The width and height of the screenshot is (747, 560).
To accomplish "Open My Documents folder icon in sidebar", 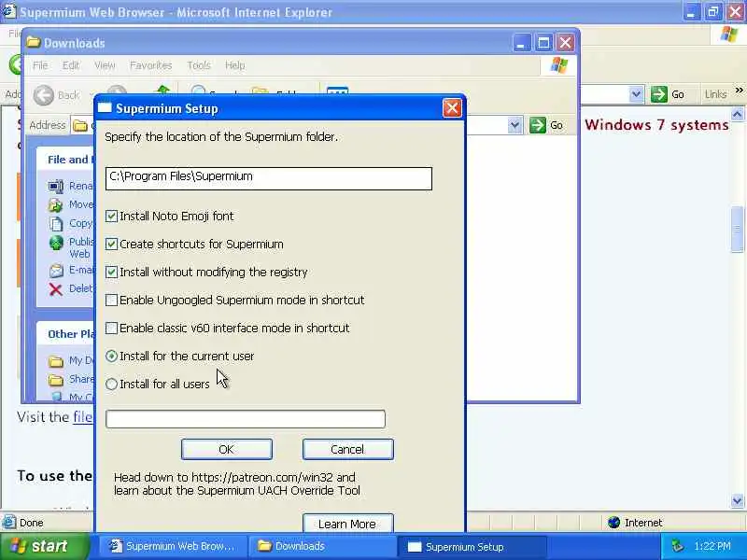I will point(56,361).
